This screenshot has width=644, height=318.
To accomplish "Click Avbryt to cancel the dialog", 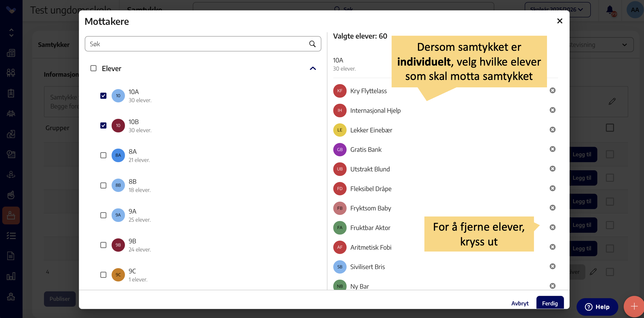I will pos(520,303).
